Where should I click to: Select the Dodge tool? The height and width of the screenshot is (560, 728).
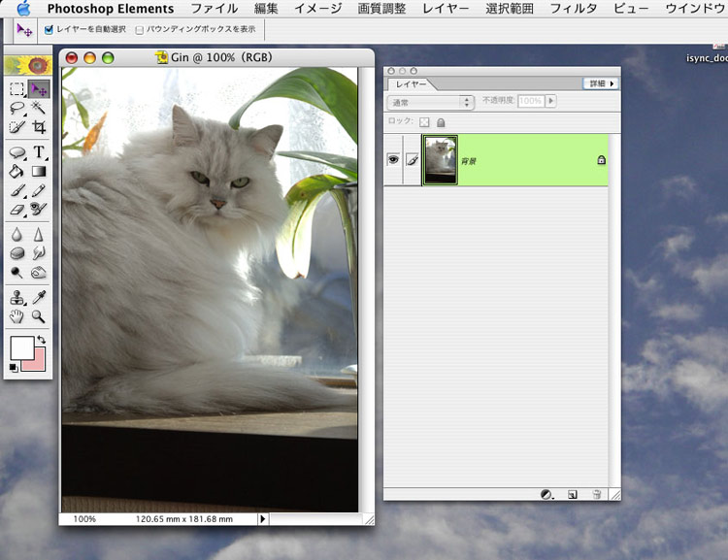tap(17, 273)
